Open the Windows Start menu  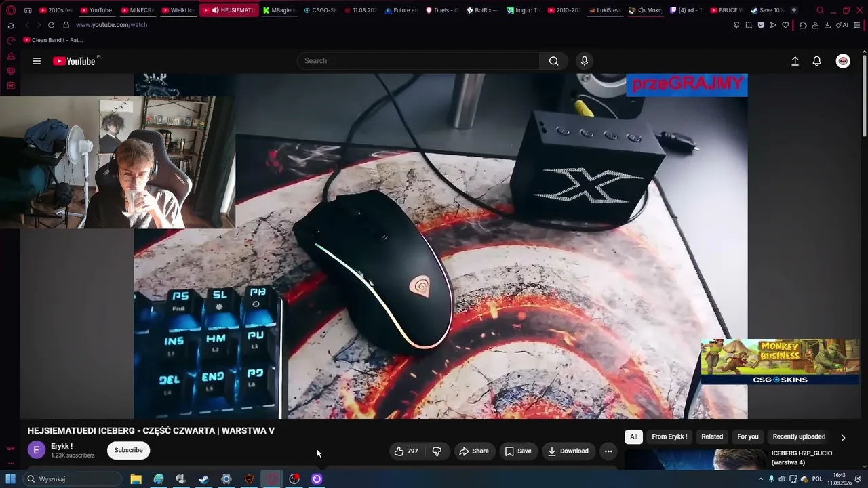pos(11,479)
